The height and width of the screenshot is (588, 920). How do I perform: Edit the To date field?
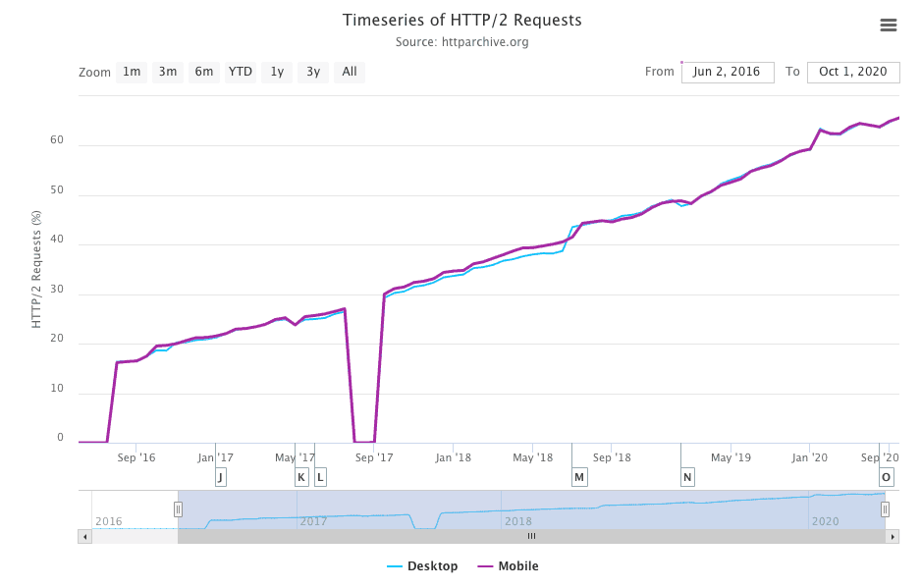tap(852, 72)
